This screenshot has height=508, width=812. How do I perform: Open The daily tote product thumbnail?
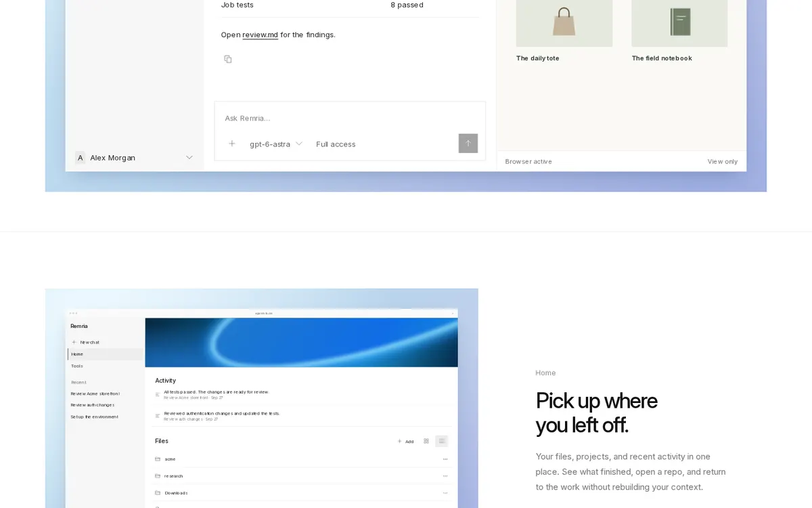click(x=564, y=23)
